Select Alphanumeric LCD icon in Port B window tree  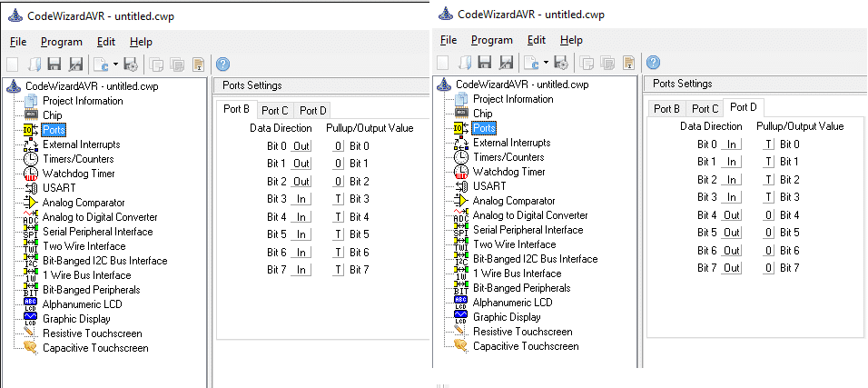click(x=32, y=304)
